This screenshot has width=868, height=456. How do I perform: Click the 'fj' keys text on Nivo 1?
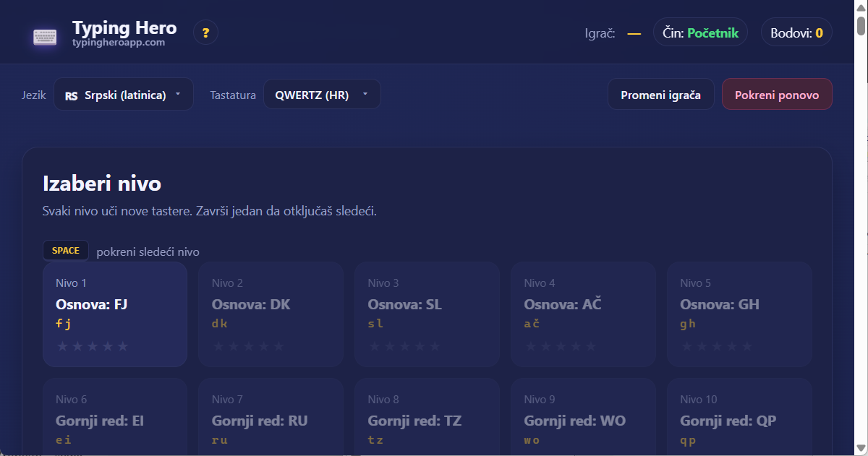64,324
